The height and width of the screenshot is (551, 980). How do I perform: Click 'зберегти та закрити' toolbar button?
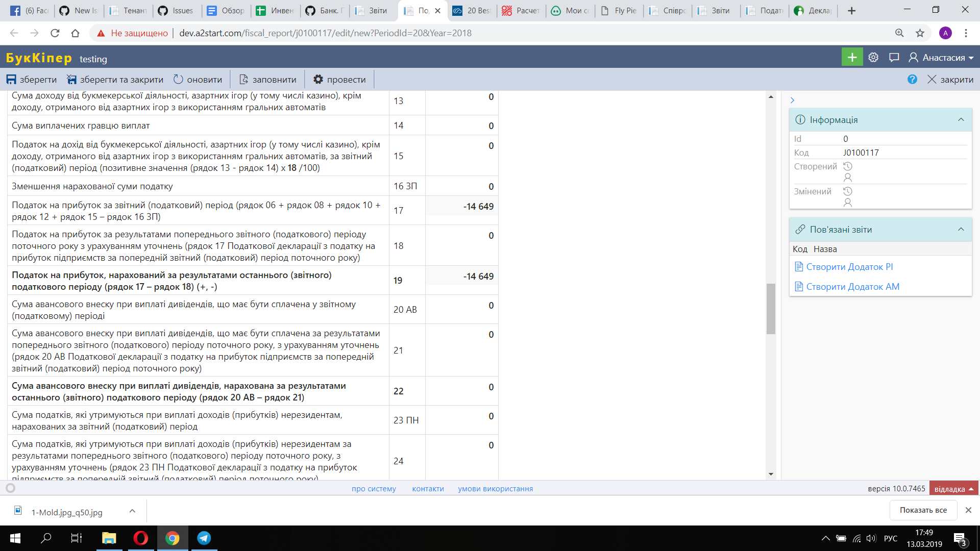pos(115,80)
